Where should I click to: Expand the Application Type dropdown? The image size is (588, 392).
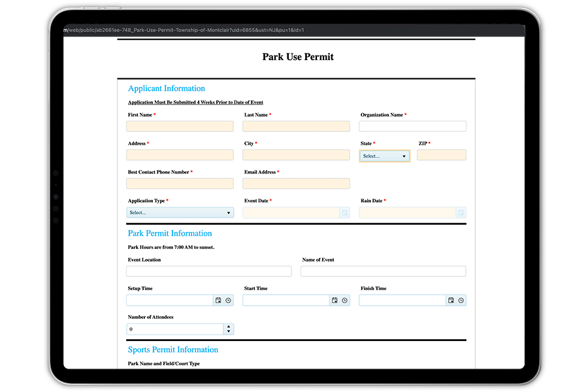coord(180,213)
